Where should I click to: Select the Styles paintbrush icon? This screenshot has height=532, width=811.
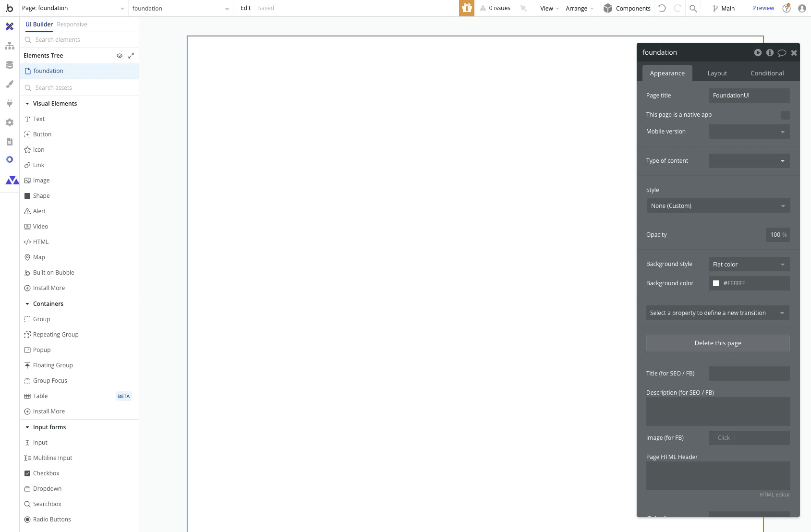[9, 85]
